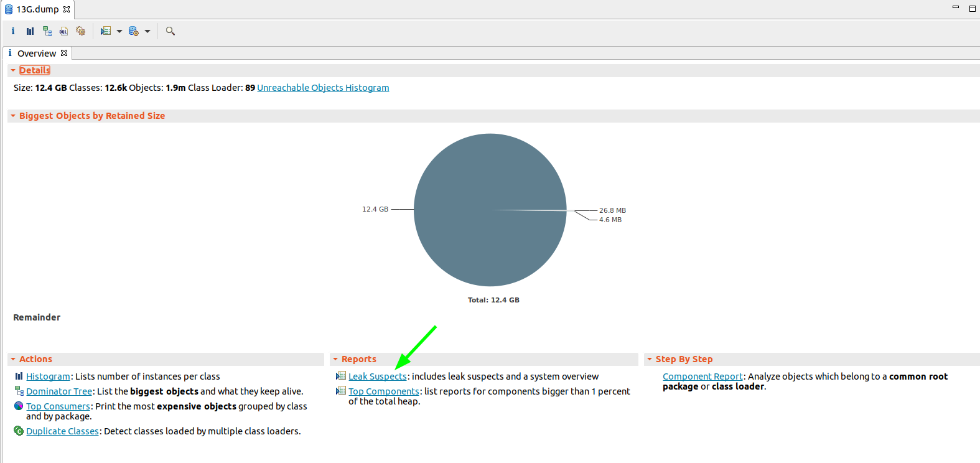This screenshot has height=463, width=980.
Task: Click the 12.4 GB pie chart label
Action: click(375, 209)
